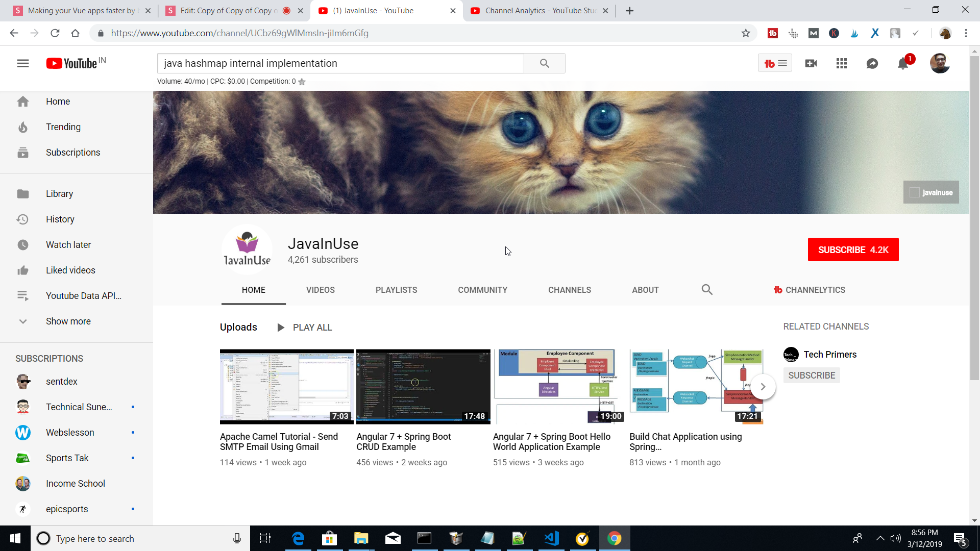Open YouTube apps grid icon

pyautogui.click(x=842, y=63)
